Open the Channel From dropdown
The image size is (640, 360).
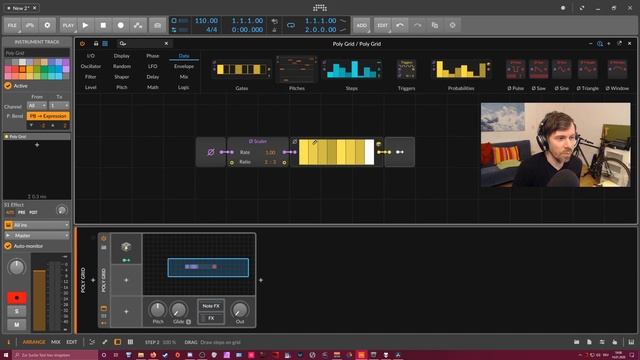click(37, 106)
